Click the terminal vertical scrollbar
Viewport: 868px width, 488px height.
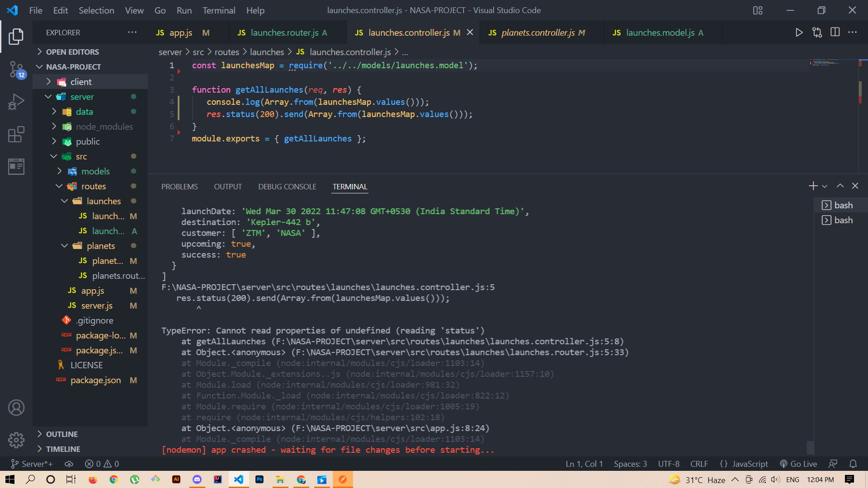[x=810, y=447]
